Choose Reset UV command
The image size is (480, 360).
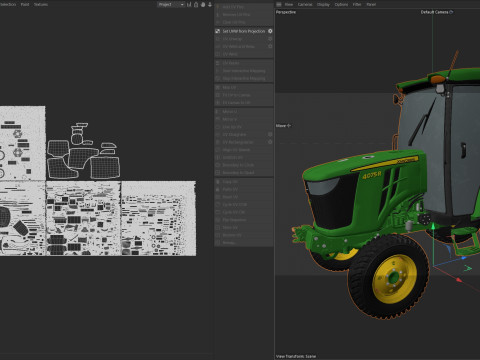tap(244, 197)
